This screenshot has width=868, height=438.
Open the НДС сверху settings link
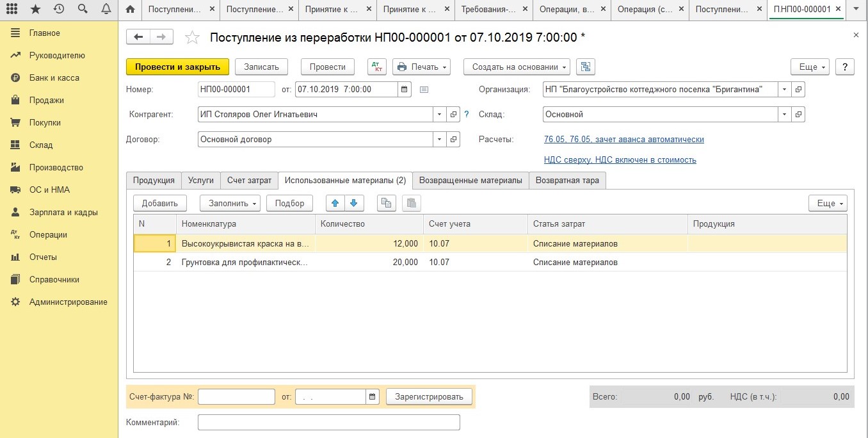620,160
